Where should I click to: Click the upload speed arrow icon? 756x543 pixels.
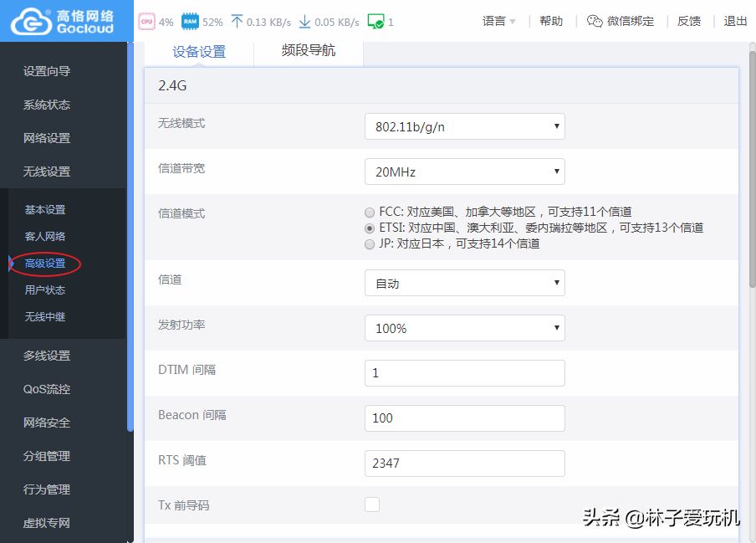[236, 22]
